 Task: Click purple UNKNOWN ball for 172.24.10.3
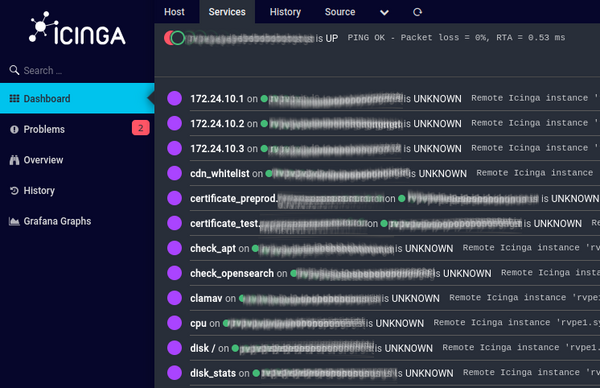[174, 148]
